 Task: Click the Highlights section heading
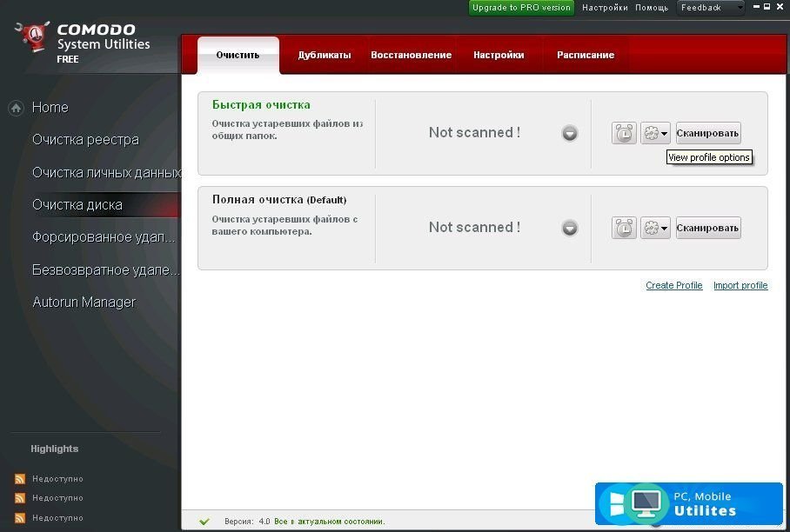pos(55,449)
